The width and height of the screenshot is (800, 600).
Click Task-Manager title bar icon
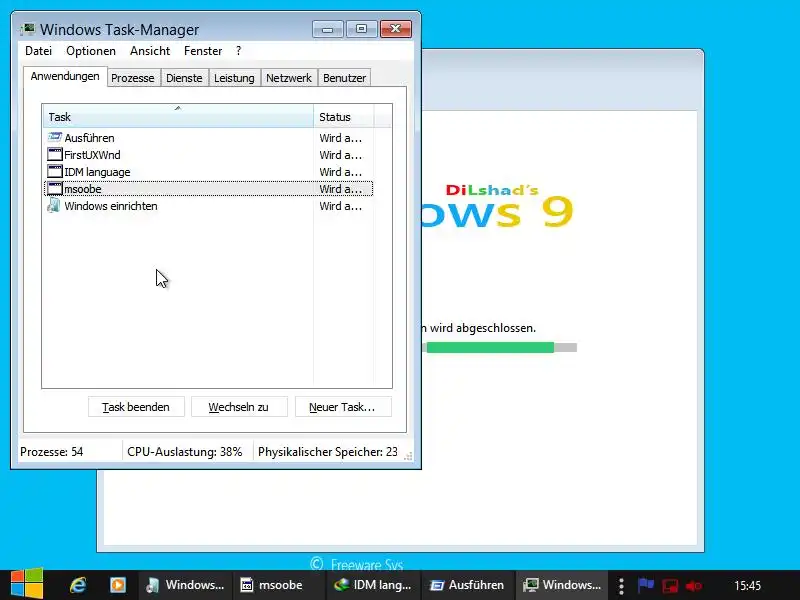[28, 29]
